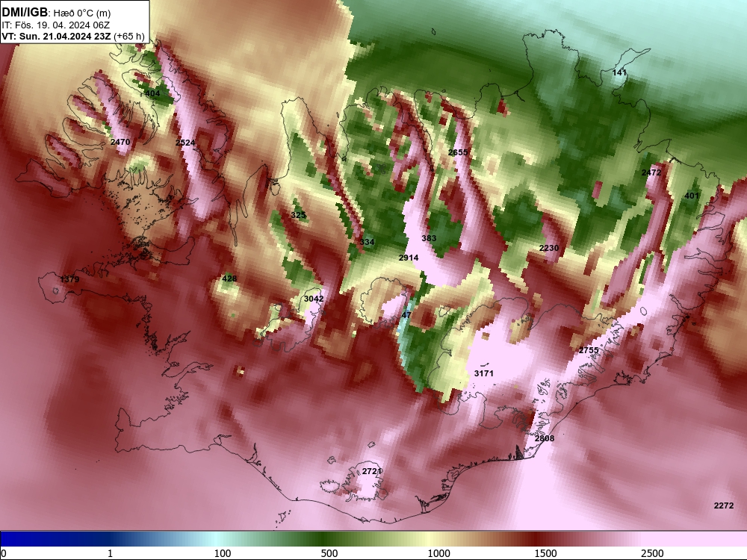Click the 404 value in the northwest
The height and width of the screenshot is (560, 747).
pos(152,93)
